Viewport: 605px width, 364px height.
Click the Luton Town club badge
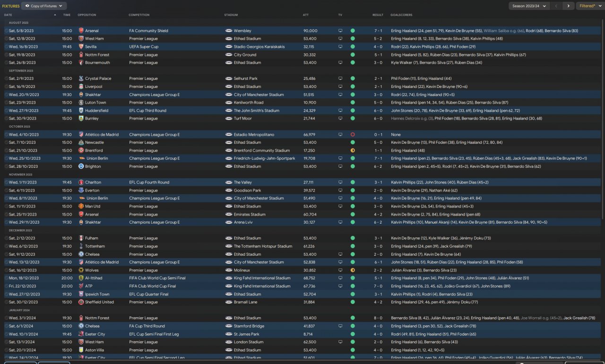(x=81, y=103)
